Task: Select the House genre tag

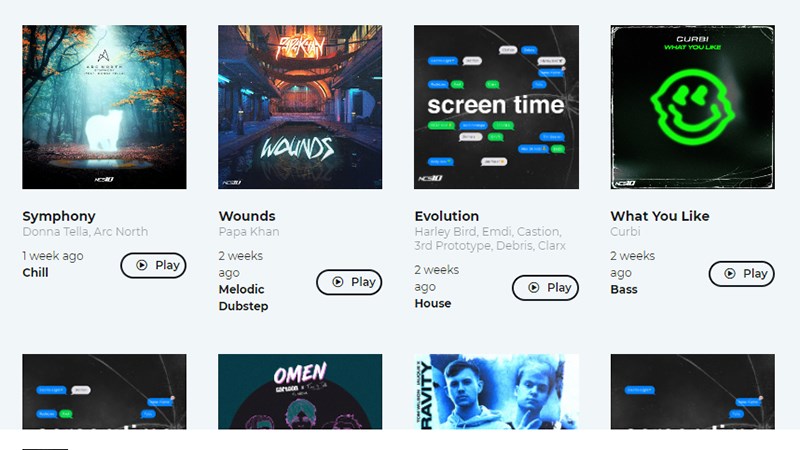Action: (433, 304)
